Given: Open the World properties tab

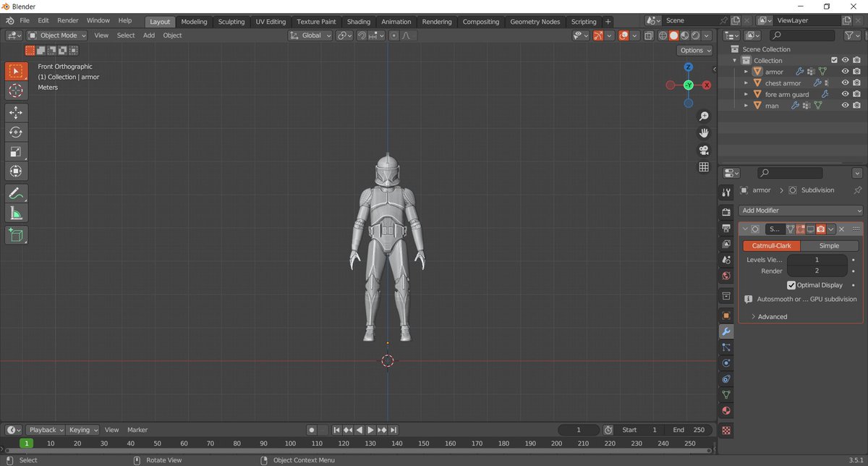Looking at the screenshot, I should pyautogui.click(x=726, y=276).
